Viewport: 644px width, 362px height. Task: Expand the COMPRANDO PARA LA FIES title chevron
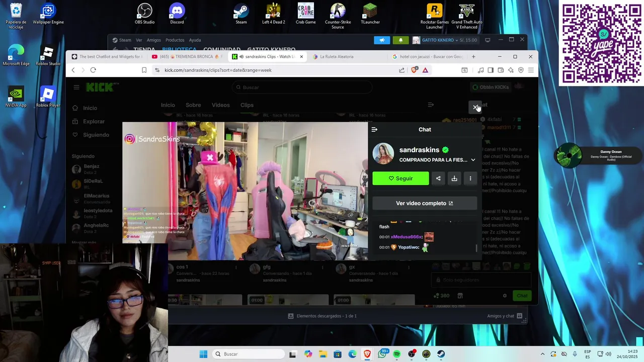(x=473, y=160)
